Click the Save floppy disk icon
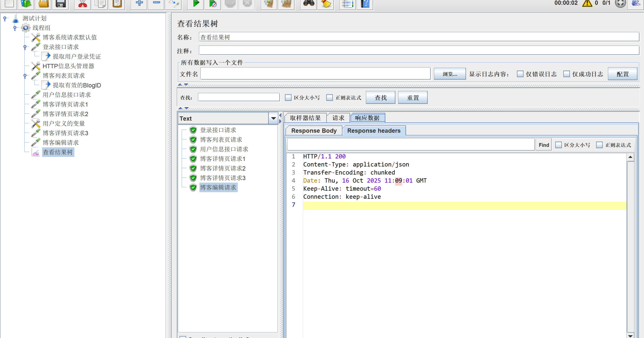Screen dimensions: 644x338 (61, 4)
